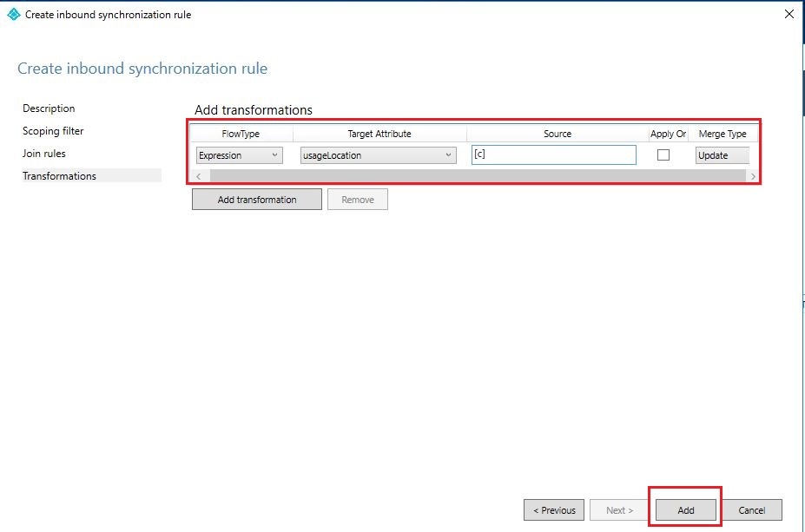
Task: Click the Azure AD Connect window title icon
Action: (x=14, y=15)
